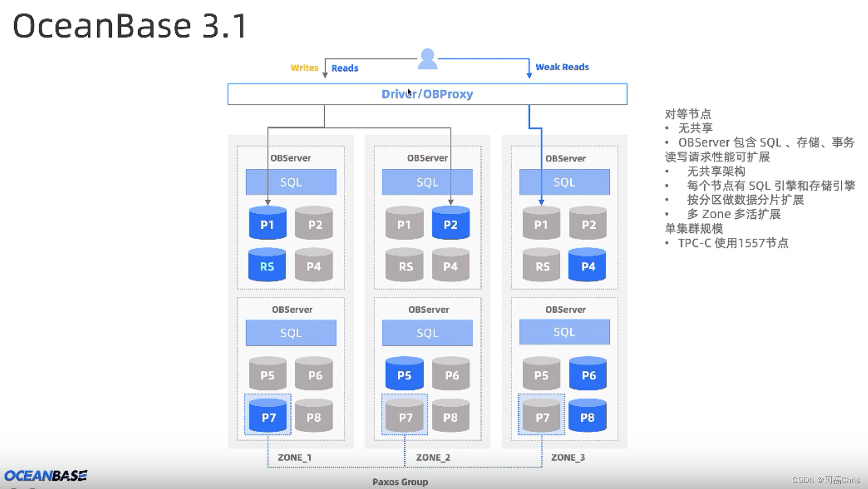868x489 pixels.
Task: Click the gray P5 cylinder in ZONE_1
Action: [268, 374]
